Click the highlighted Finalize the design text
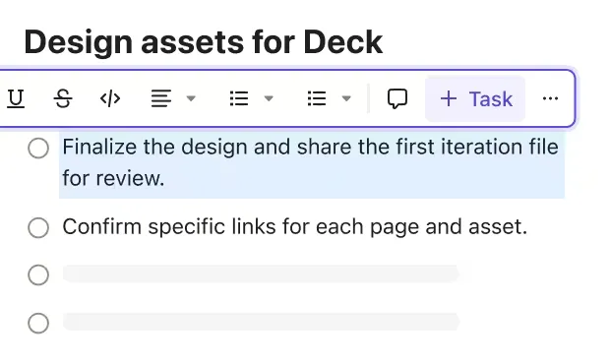Screen dimensions: 610x364 tap(311, 162)
